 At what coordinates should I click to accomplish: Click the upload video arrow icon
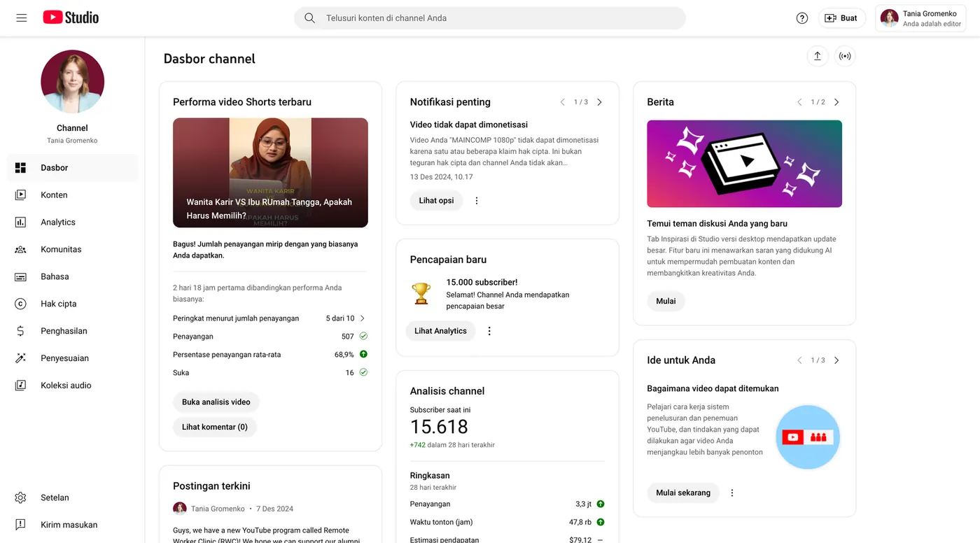(817, 57)
